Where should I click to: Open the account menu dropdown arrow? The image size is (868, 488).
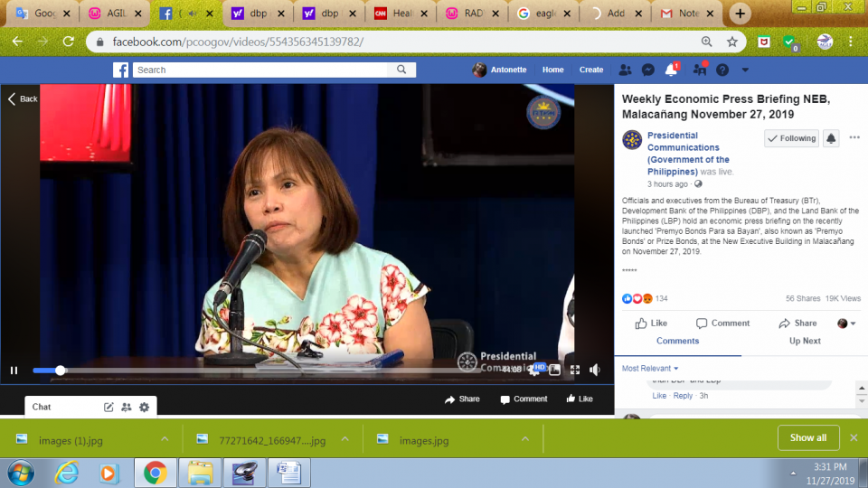pos(745,70)
